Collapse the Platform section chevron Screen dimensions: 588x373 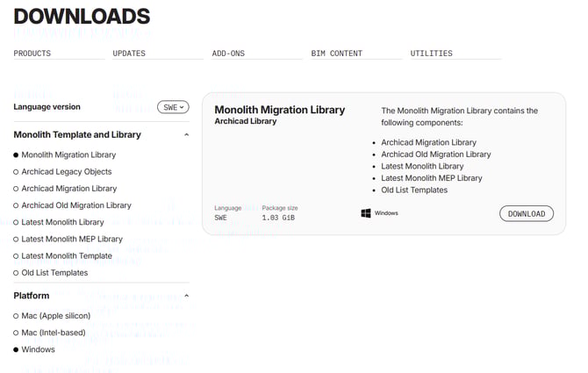[x=186, y=296]
